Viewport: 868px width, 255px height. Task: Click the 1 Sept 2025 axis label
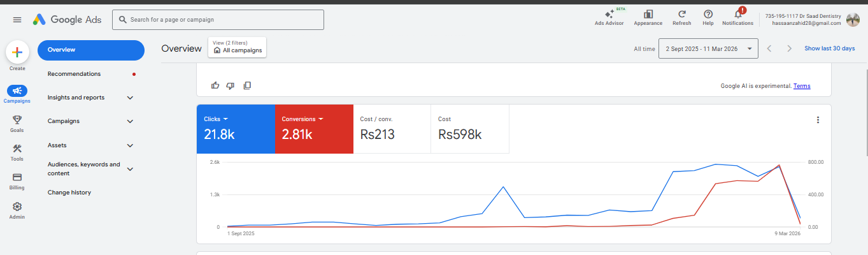[241, 234]
